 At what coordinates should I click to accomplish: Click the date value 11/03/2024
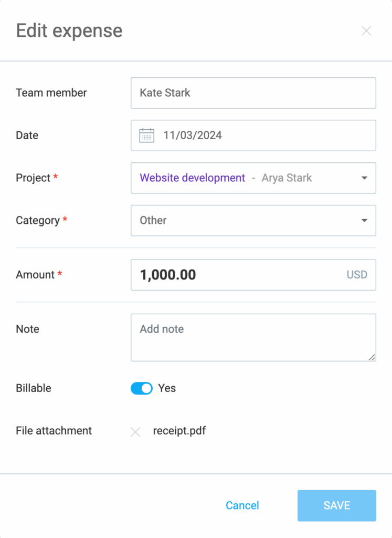point(192,135)
